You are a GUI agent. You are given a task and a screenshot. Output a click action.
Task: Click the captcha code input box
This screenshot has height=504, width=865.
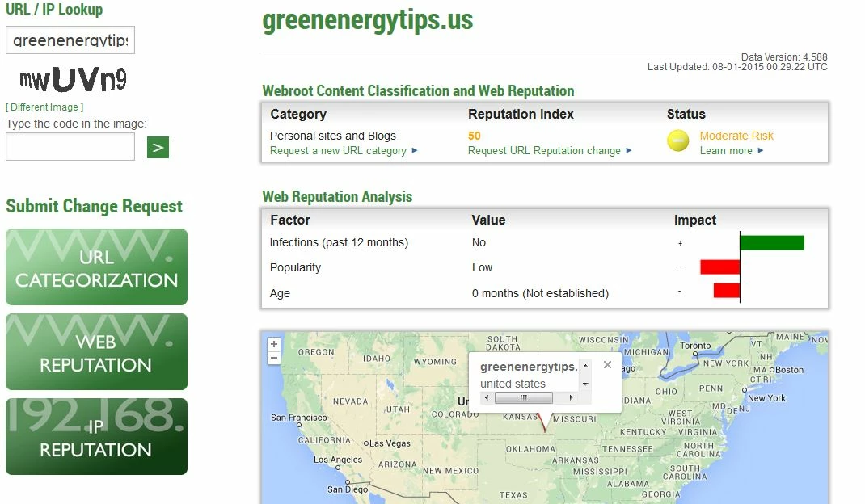[x=70, y=147]
